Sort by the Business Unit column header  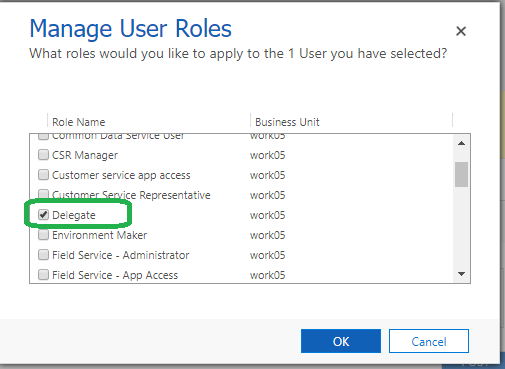pos(287,122)
